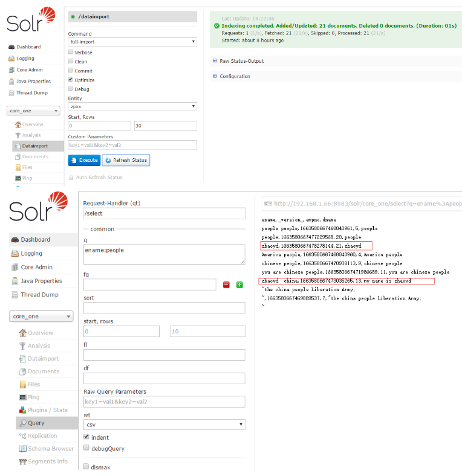Click Solr logo in upper panel

click(31, 19)
